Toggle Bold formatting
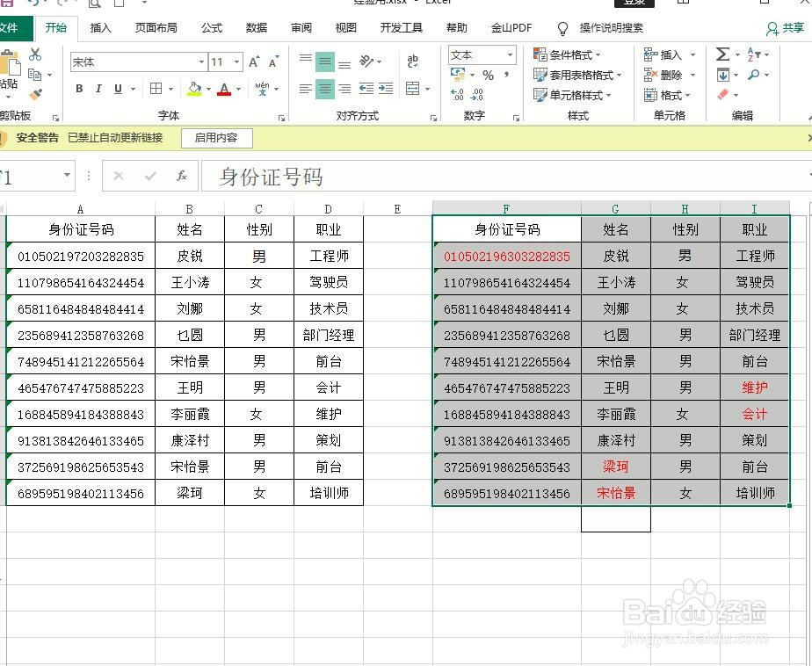The image size is (812, 666). (x=79, y=89)
